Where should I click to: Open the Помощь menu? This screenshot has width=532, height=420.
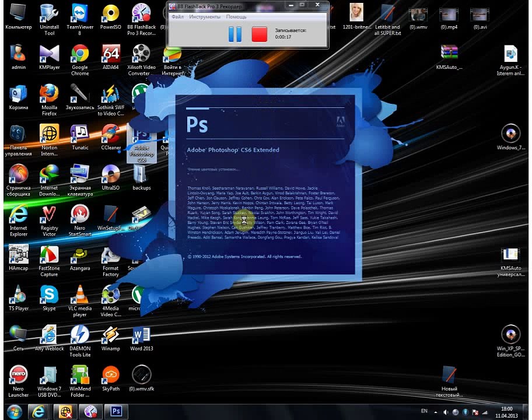[236, 16]
